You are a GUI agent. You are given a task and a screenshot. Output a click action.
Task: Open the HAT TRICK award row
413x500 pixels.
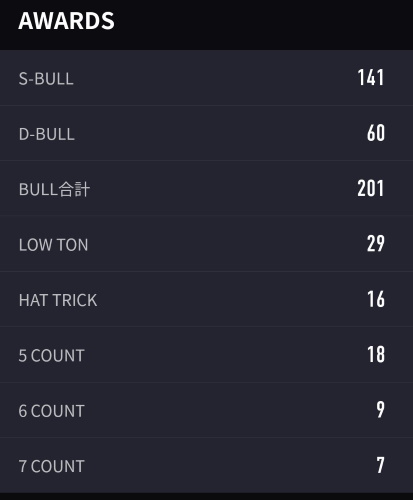coord(206,299)
